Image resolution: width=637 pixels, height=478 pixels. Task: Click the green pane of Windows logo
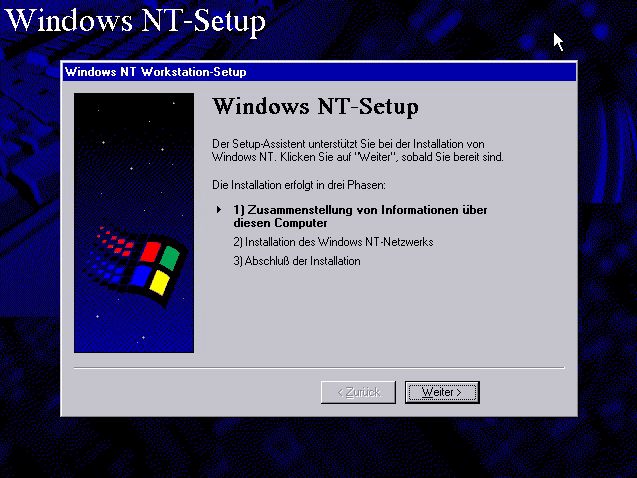point(169,258)
